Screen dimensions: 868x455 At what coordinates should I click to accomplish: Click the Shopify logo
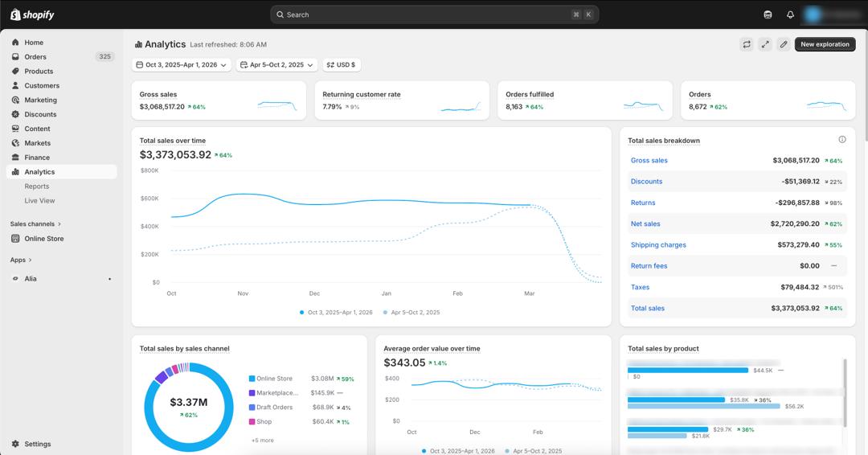click(x=32, y=15)
